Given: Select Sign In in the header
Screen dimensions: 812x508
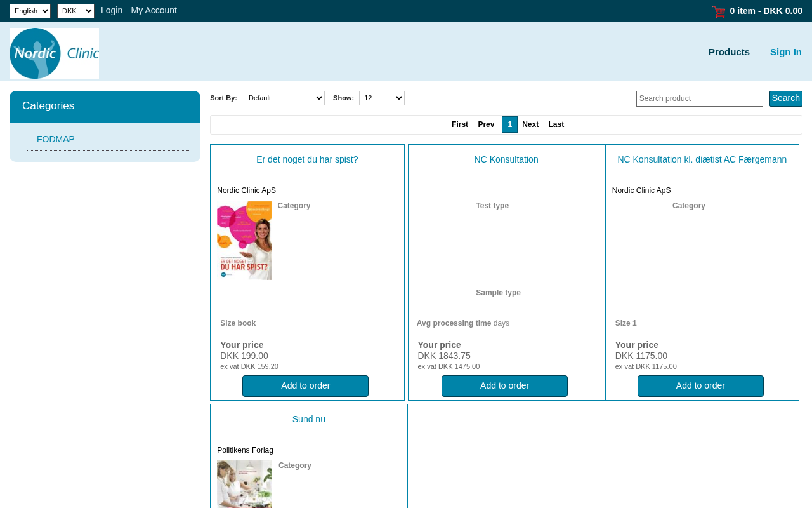Looking at the screenshot, I should (786, 52).
